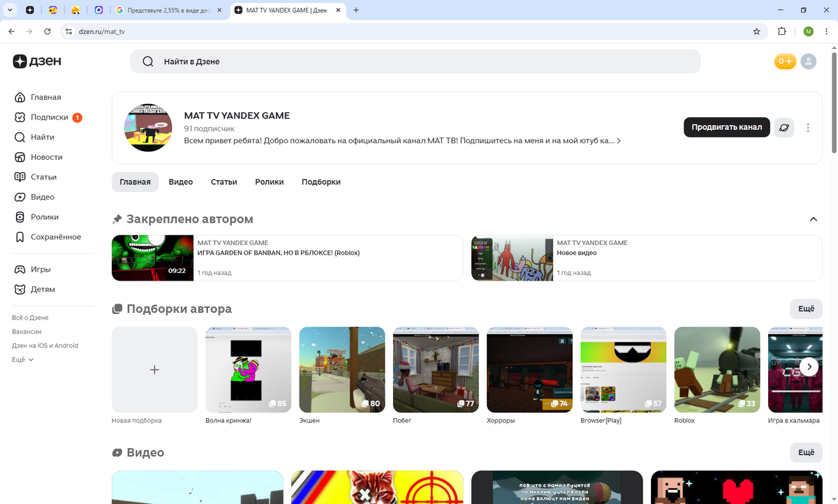
Task: Collapse the Закреплено автором section
Action: click(813, 219)
